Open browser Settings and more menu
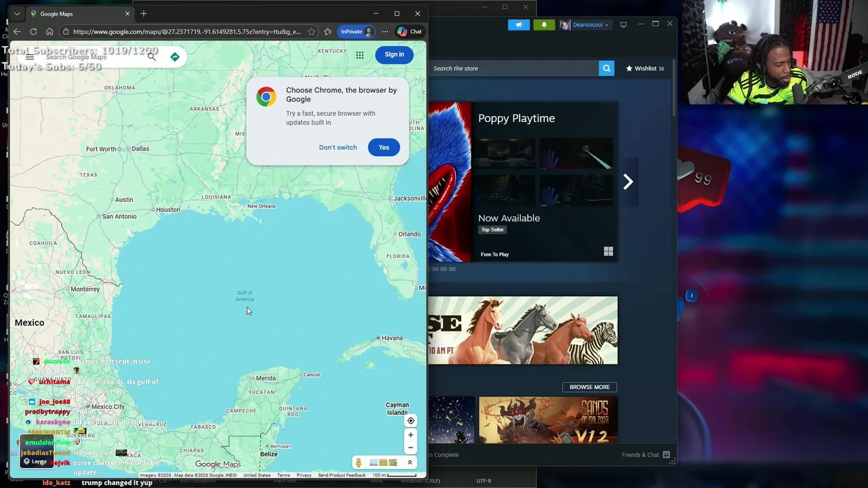868x488 pixels. click(x=385, y=31)
